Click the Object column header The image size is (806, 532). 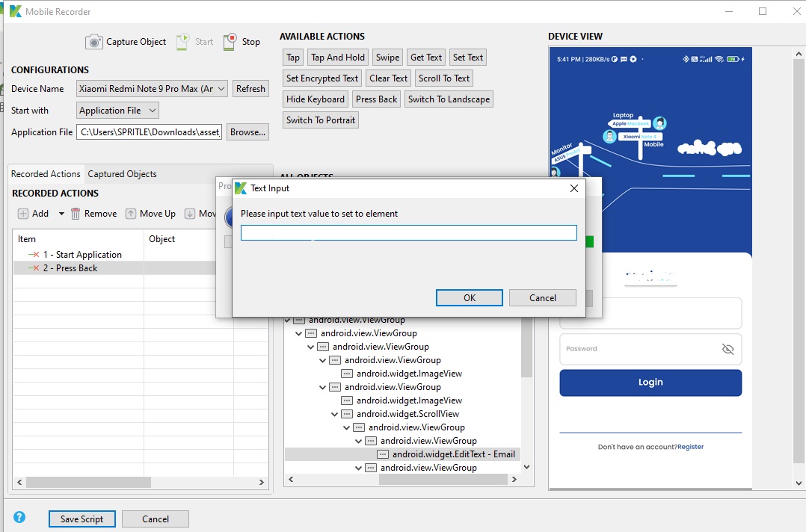[180, 239]
